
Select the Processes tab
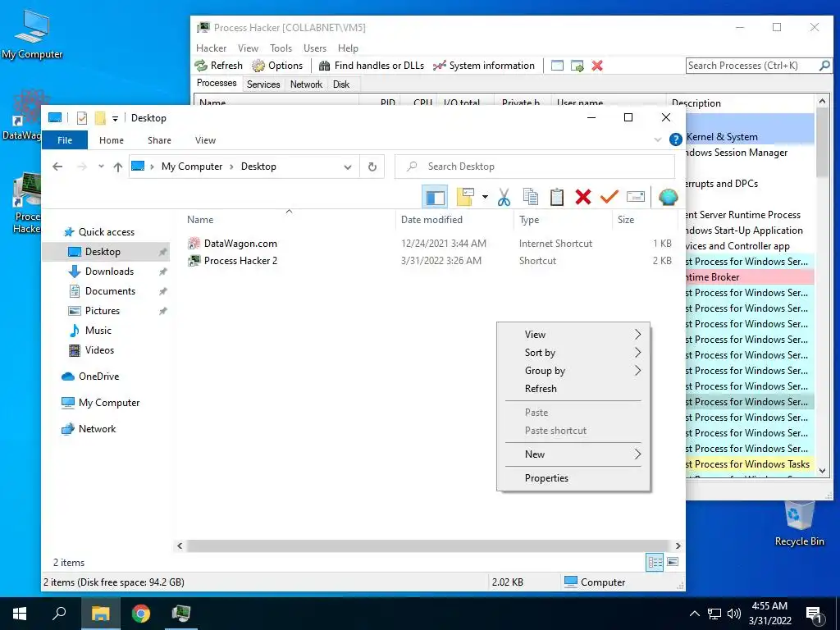[217, 83]
